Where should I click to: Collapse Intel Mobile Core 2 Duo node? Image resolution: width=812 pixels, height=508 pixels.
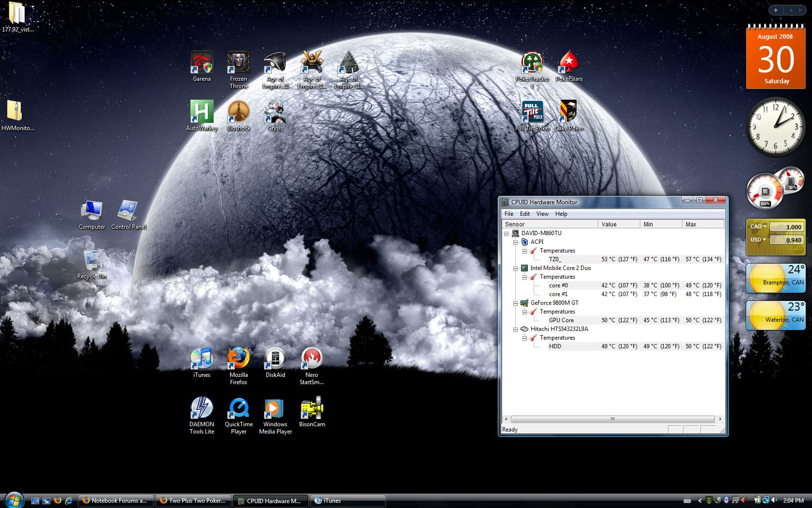pos(516,268)
